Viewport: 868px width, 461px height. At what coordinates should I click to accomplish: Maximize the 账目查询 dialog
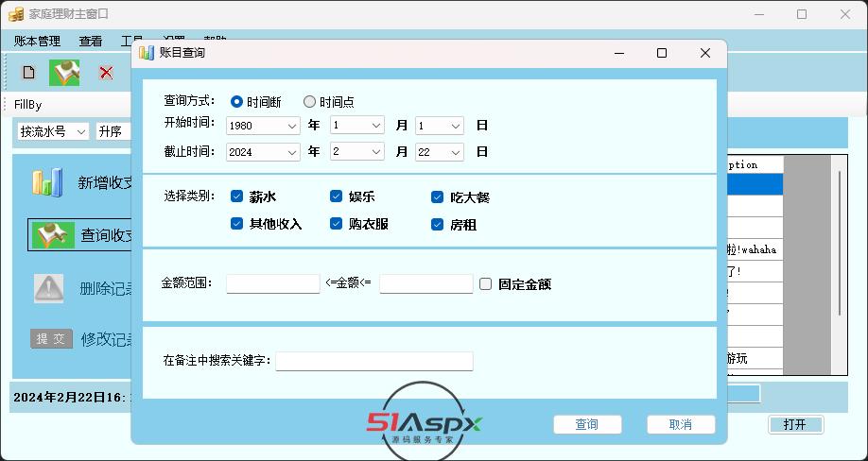click(x=662, y=53)
